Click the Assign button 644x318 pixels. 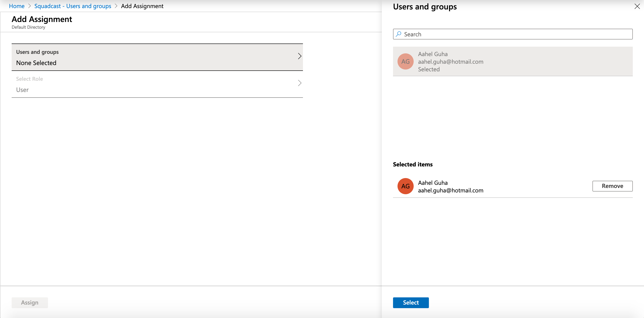coord(30,303)
